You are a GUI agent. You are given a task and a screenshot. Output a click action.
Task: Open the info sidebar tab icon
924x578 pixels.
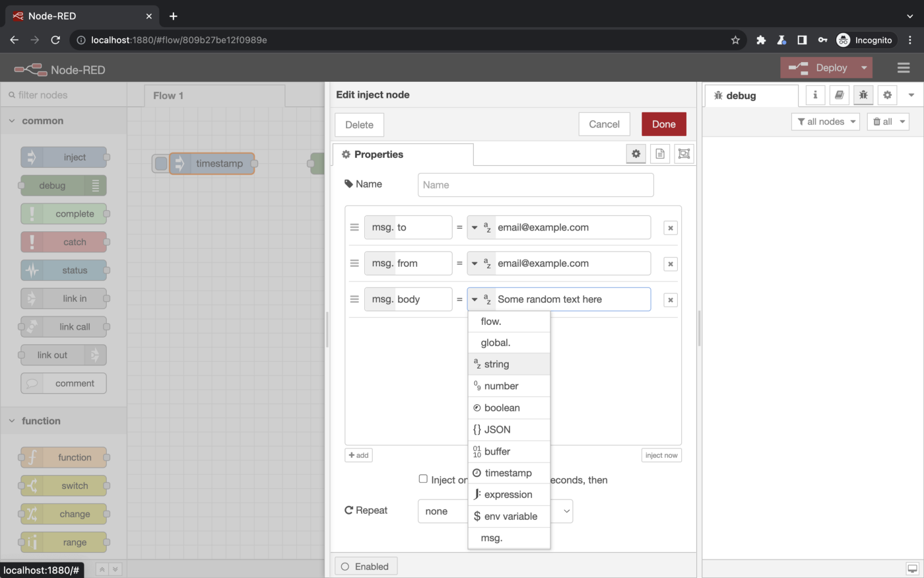click(x=815, y=95)
